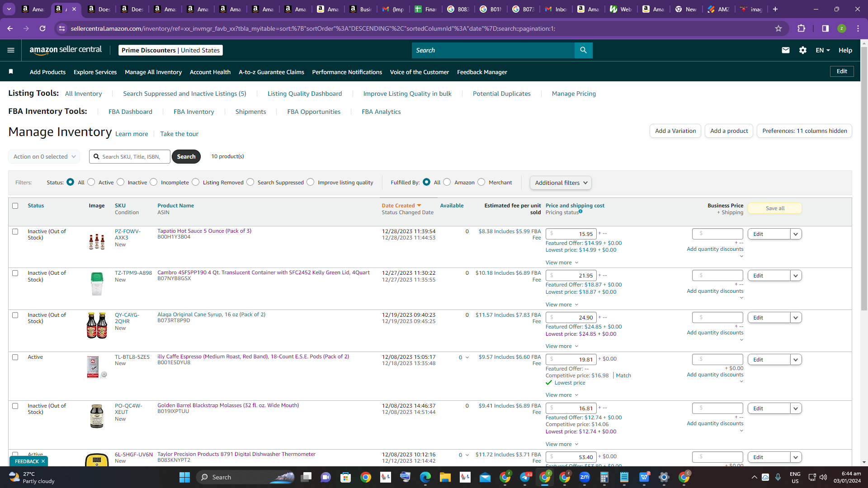This screenshot has width=868, height=488.
Task: Open the messages envelope icon
Action: 786,50
